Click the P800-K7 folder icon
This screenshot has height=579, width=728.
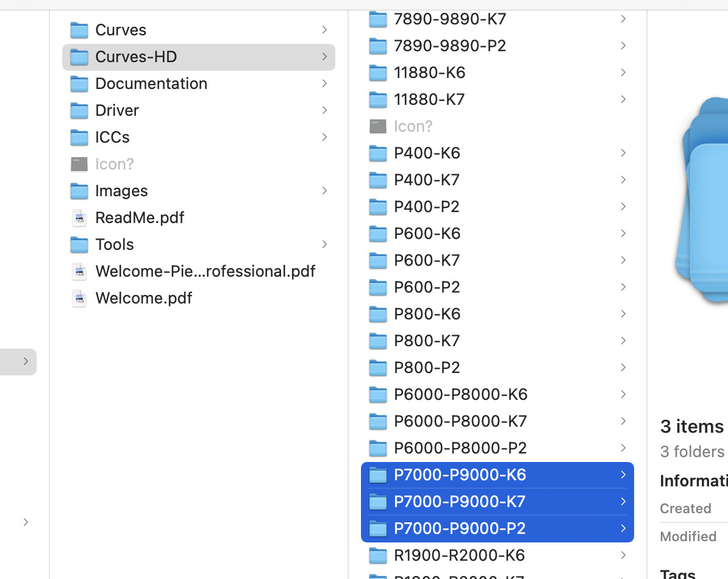[377, 341]
